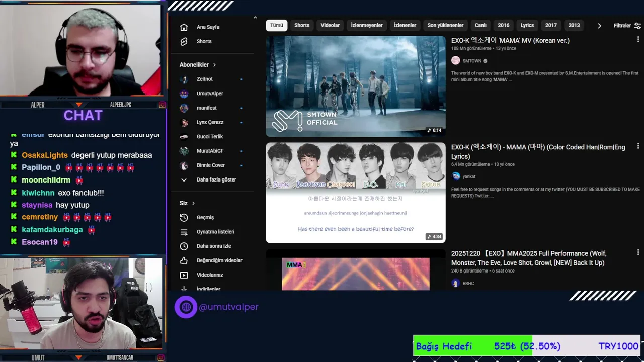
Task: Play the MMA2025 performance thumbnail
Action: [x=356, y=270]
